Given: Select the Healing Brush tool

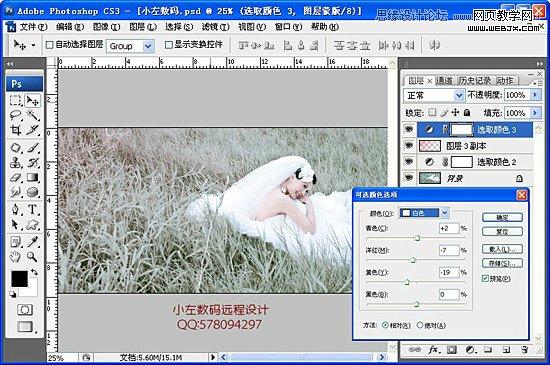Looking at the screenshot, I should [x=15, y=148].
